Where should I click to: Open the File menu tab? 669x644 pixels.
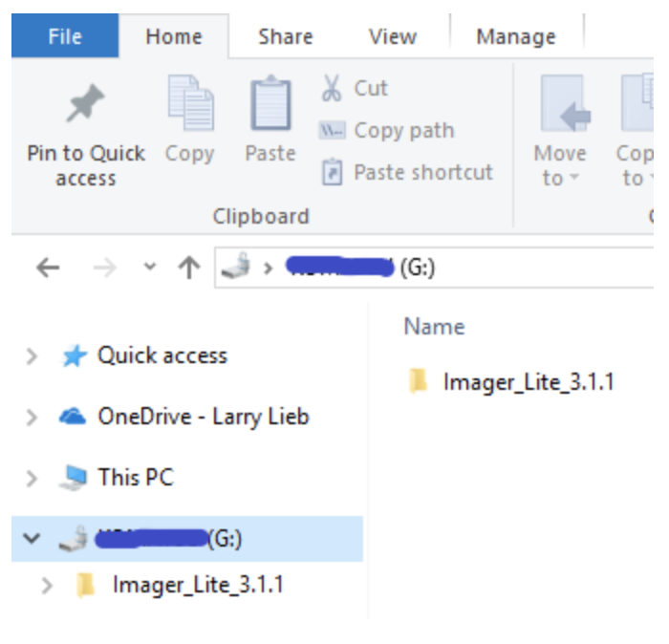65,37
